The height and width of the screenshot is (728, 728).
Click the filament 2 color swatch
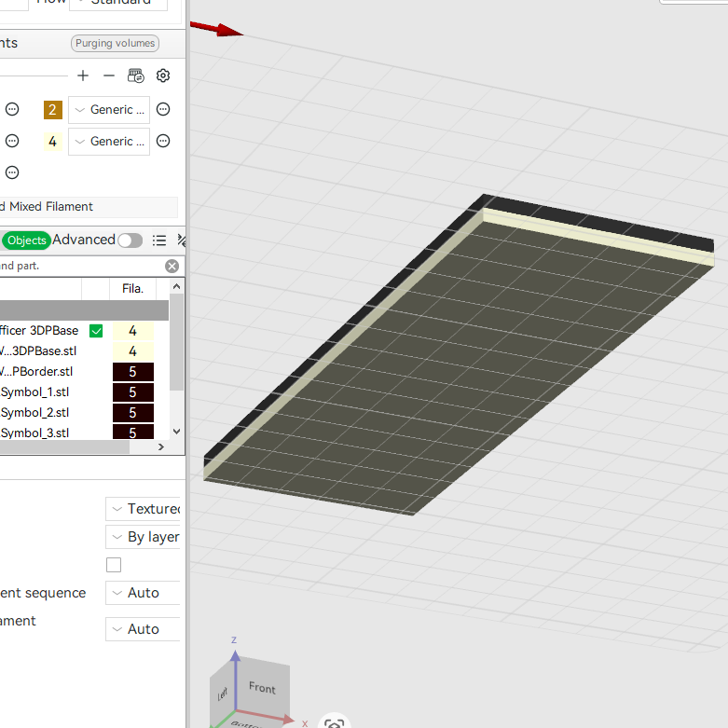[52, 110]
